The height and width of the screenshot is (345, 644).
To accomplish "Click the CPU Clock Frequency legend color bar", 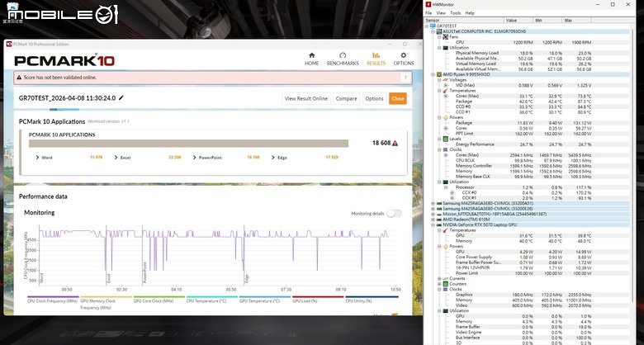I will tap(53, 296).
